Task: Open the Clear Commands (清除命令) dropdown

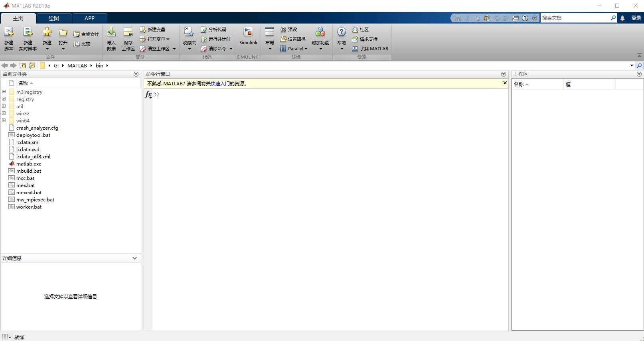Action: [x=231, y=49]
